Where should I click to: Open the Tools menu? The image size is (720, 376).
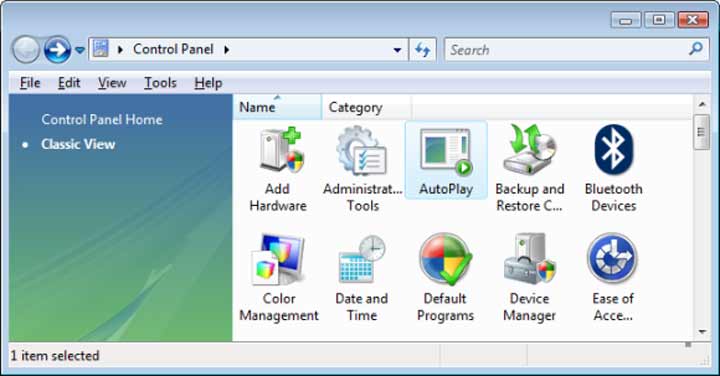point(160,83)
